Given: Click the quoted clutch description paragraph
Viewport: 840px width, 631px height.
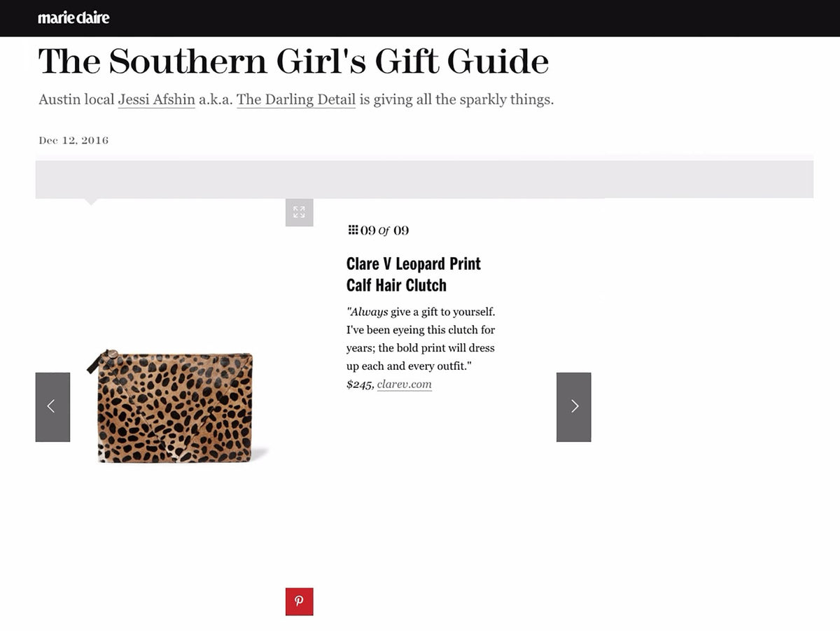Looking at the screenshot, I should pyautogui.click(x=421, y=339).
